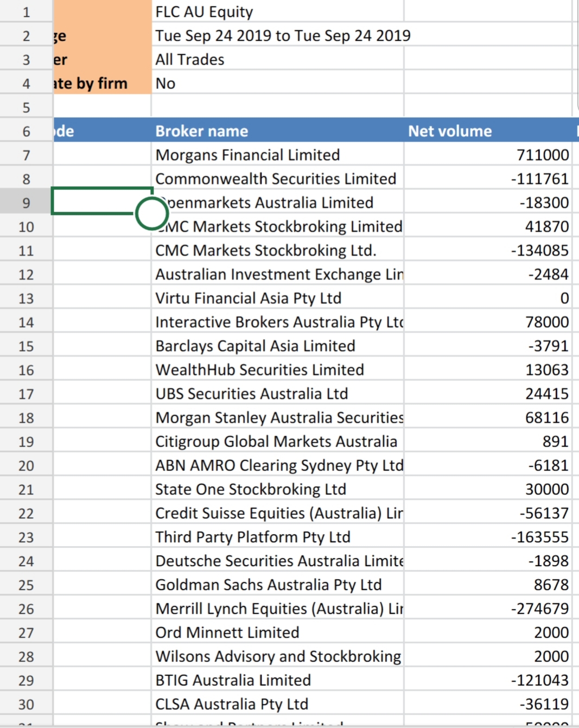Click the 'No' cell in row 4

(277, 83)
